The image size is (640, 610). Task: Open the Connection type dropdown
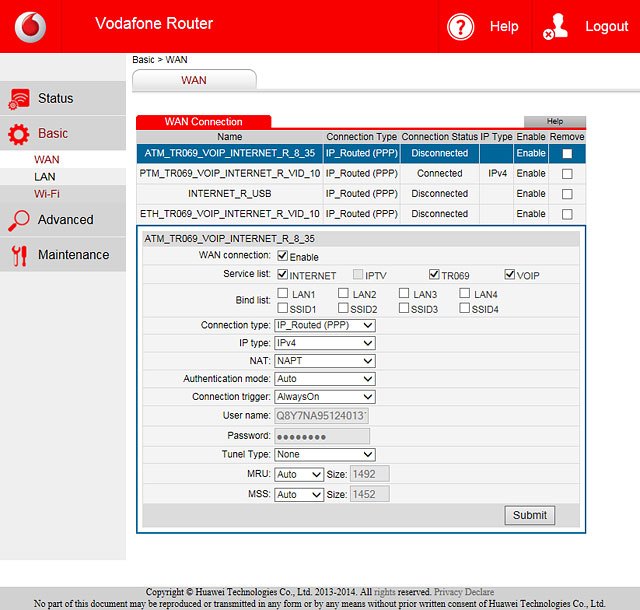point(325,325)
